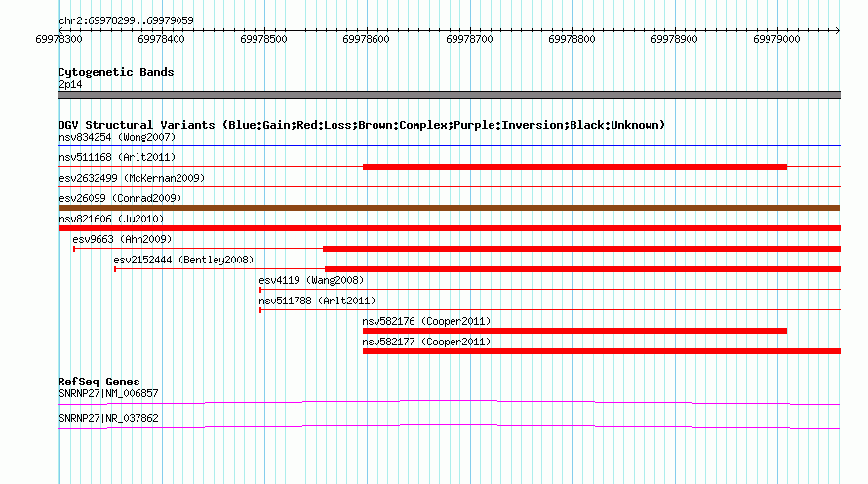Click ruler position 69978400
This screenshot has height=484, width=868.
[x=161, y=39]
